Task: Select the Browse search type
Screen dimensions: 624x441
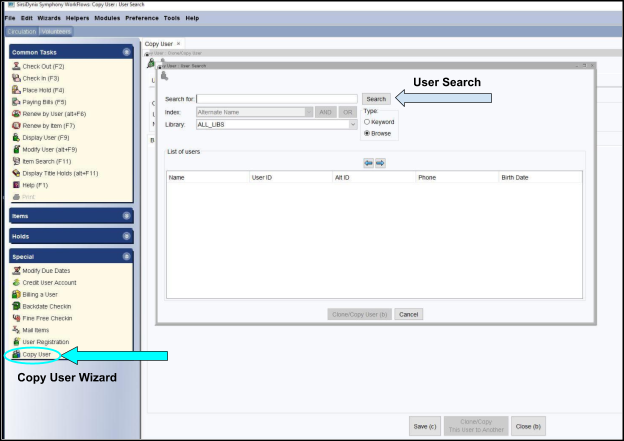Action: (367, 133)
